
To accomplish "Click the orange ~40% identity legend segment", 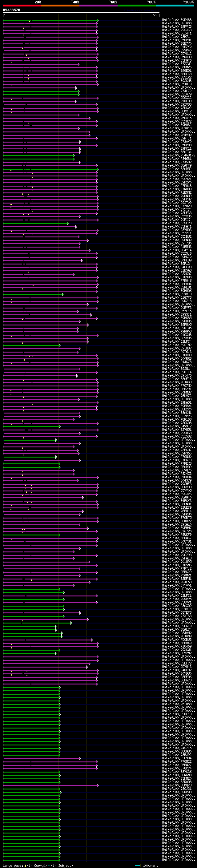I will click(x=60, y=6).
